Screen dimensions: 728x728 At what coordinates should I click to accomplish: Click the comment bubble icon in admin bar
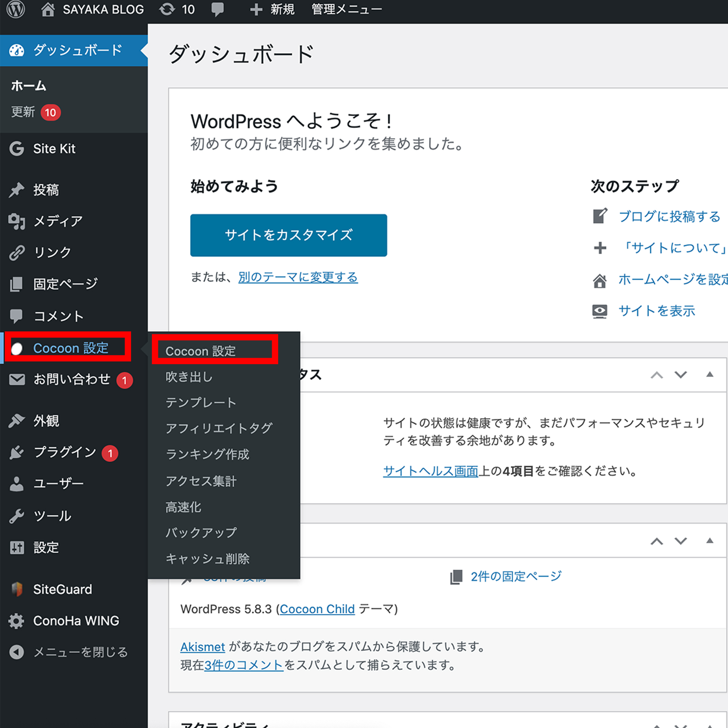pos(217,10)
